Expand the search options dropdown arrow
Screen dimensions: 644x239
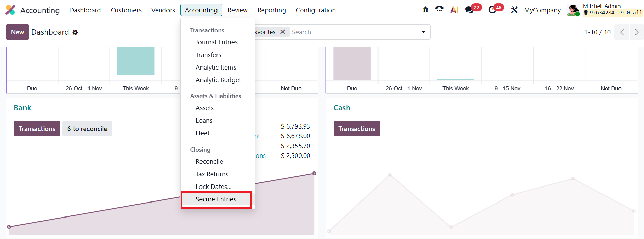(x=423, y=32)
